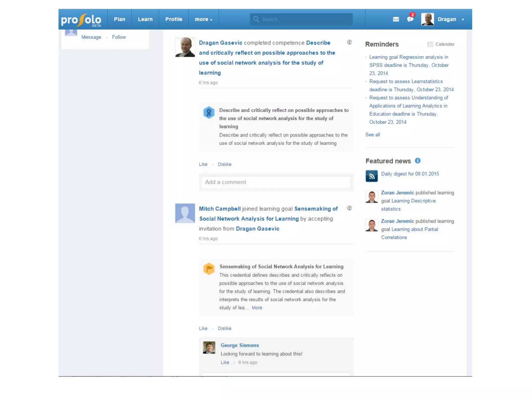Open the Daily digest RSS feed icon

(371, 176)
